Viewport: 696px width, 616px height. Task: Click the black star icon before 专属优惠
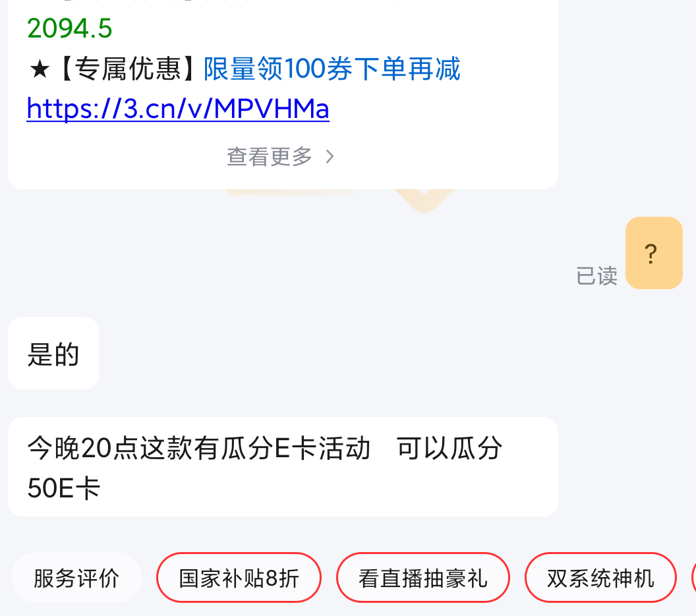tap(40, 69)
